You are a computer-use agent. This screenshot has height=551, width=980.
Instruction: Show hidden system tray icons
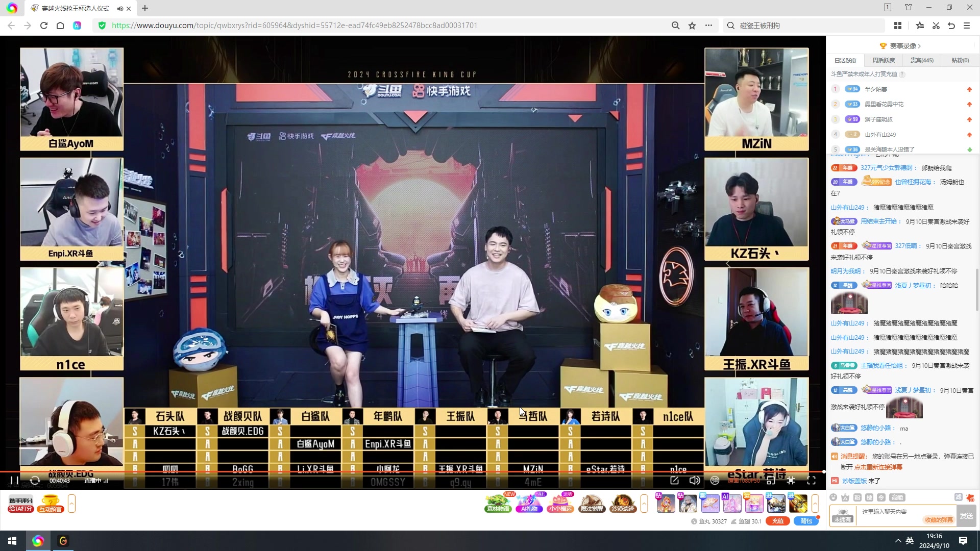pos(898,541)
